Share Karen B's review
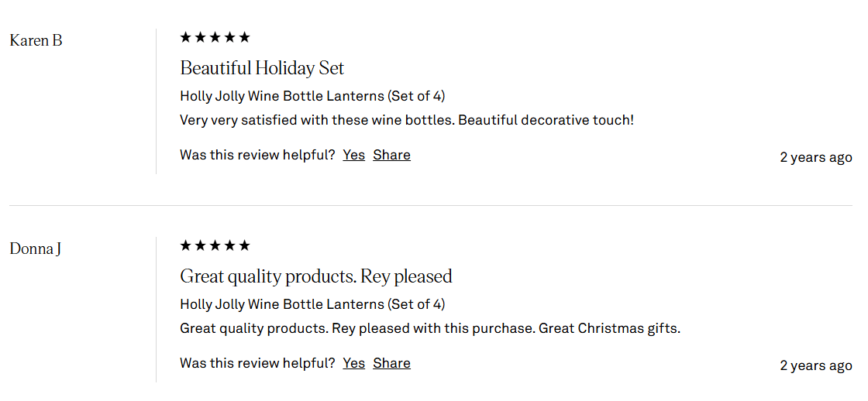 click(391, 155)
